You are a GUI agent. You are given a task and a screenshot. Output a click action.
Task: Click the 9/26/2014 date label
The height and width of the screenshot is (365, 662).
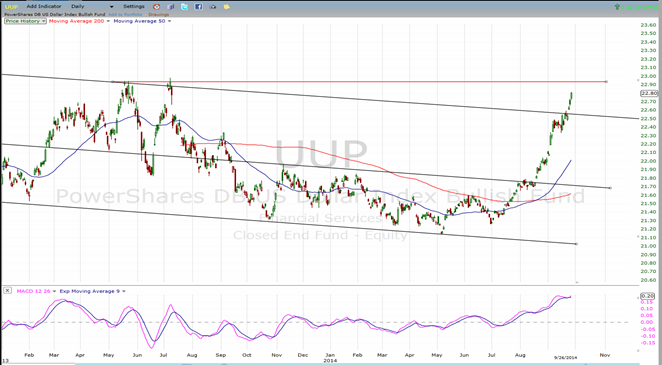[x=565, y=358]
